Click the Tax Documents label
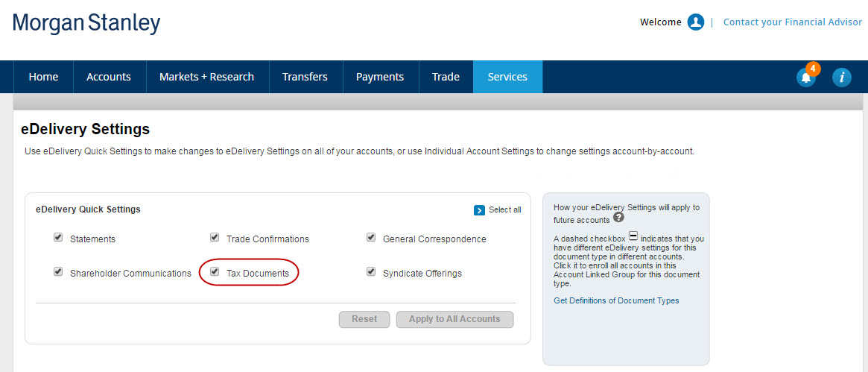 [x=257, y=274]
